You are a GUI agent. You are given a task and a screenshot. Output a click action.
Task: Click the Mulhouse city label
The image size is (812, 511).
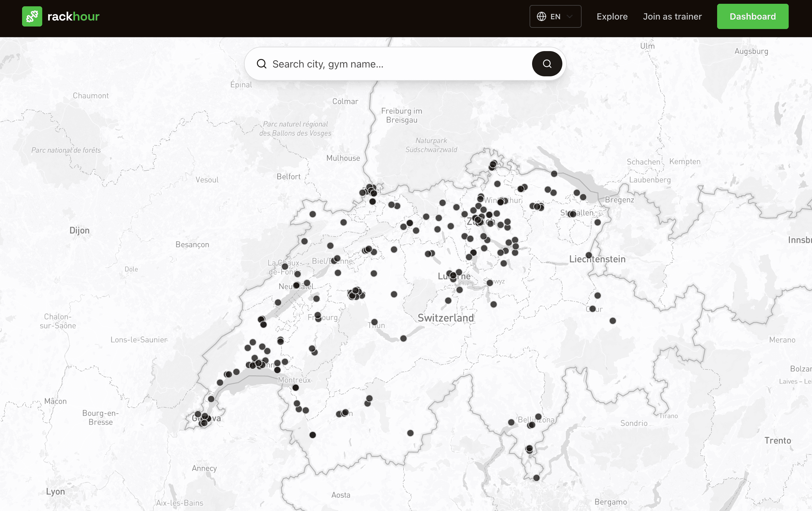(343, 158)
